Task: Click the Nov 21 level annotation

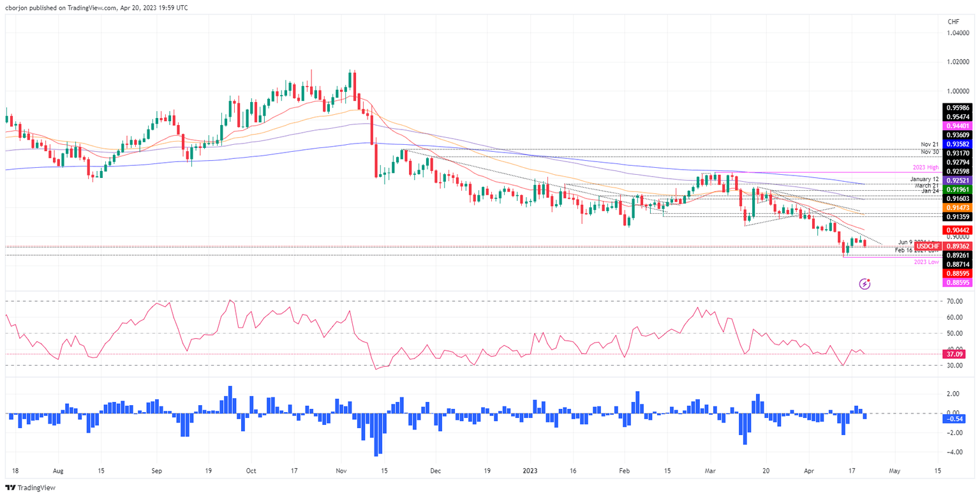Action: point(930,144)
